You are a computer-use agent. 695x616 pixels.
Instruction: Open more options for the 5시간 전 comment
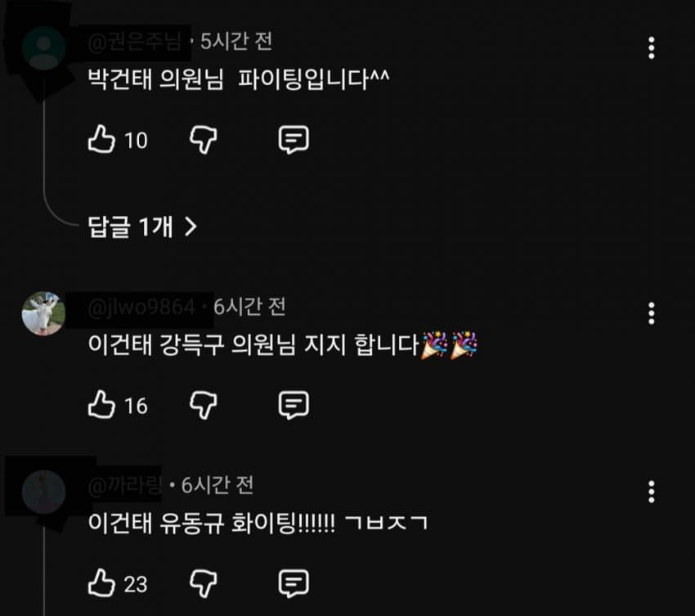click(x=651, y=48)
